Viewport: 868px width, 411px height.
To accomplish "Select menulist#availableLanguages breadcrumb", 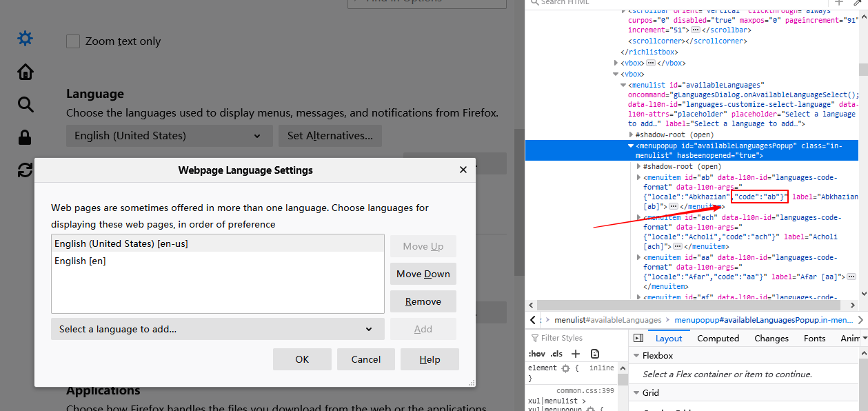I will pos(607,320).
